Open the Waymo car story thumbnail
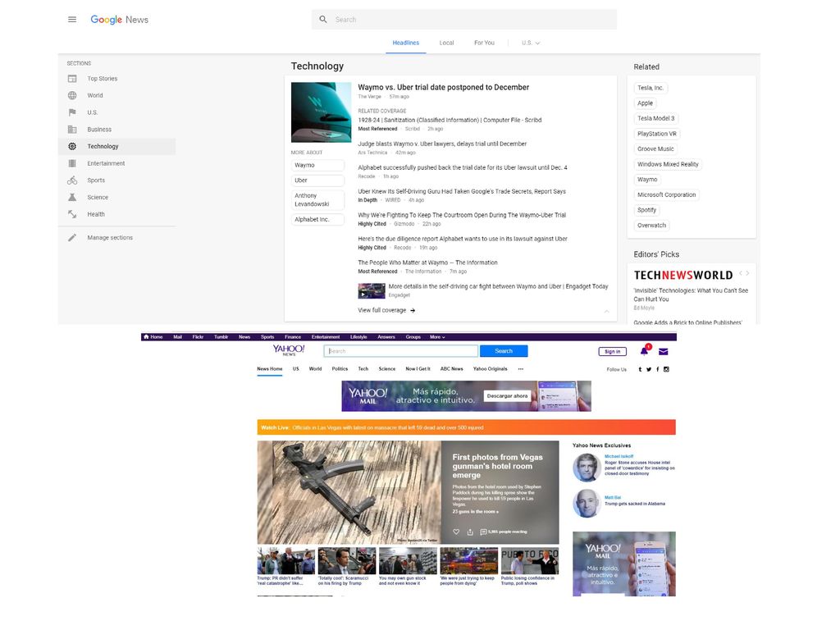 pos(321,112)
